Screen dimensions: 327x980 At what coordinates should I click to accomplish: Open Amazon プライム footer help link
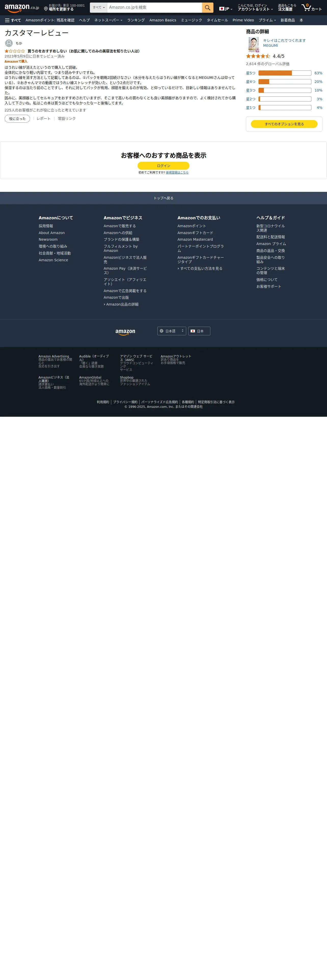tap(271, 244)
